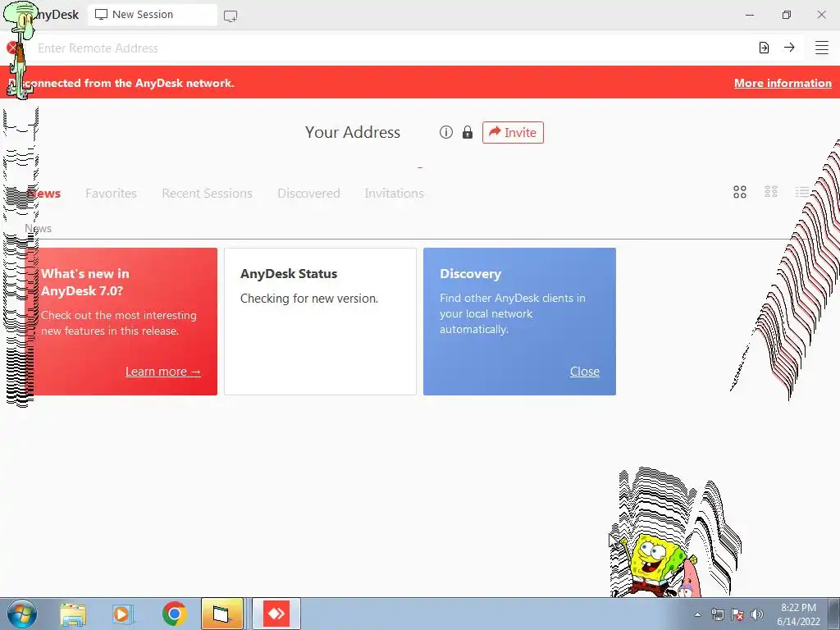This screenshot has height=630, width=840.
Task: Open the Recent Sessions tab
Action: click(207, 193)
